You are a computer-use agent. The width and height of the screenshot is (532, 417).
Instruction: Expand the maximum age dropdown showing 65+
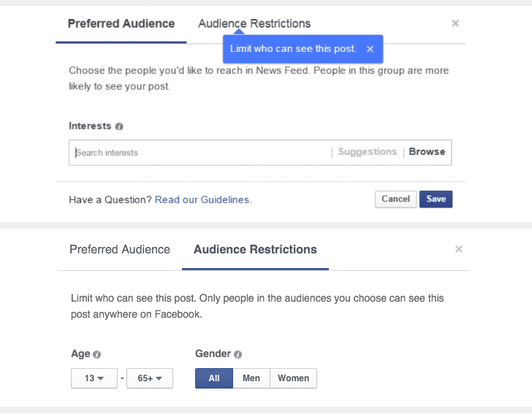pos(149,378)
